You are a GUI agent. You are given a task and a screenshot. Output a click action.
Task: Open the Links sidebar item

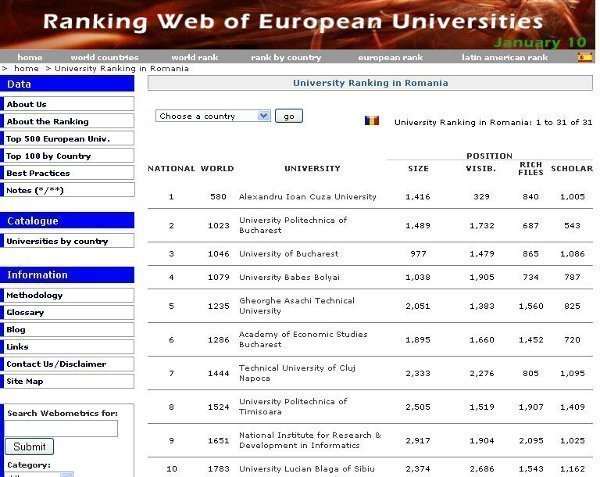pos(69,347)
